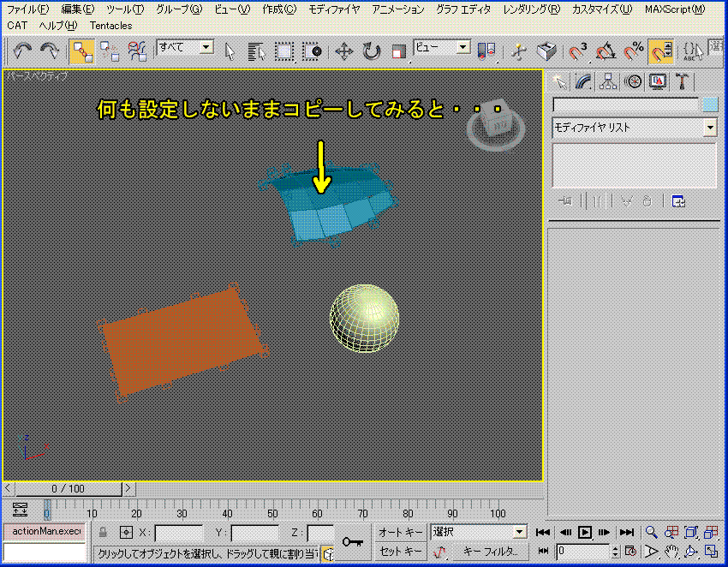Activate the Select and Rotate tool
The image size is (728, 567).
coord(371,51)
